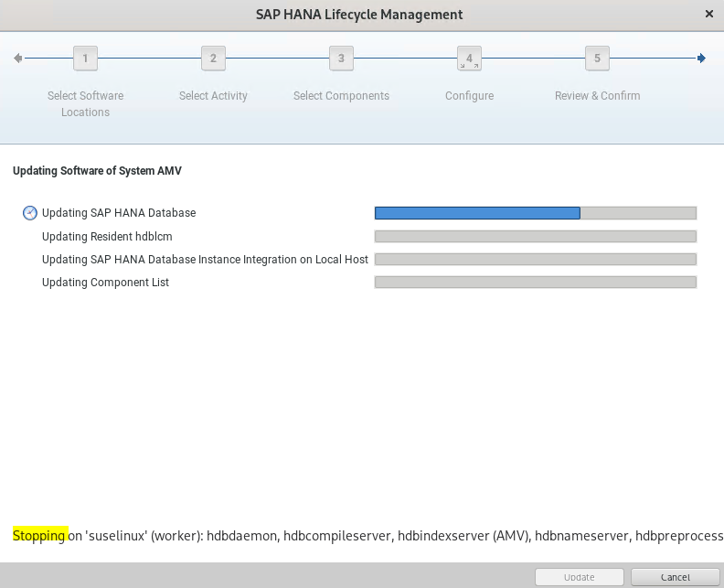The width and height of the screenshot is (724, 588).
Task: Click 'Updating SAP HANA Database' task text
Action: (x=119, y=213)
